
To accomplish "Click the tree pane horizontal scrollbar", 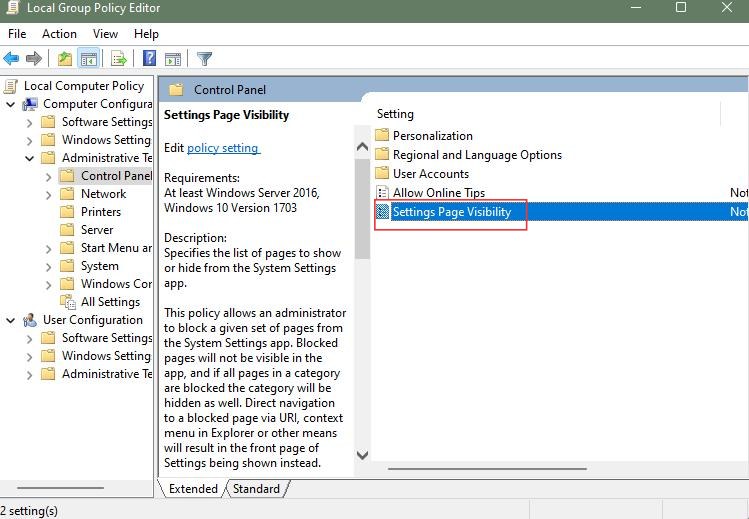I will (60, 488).
